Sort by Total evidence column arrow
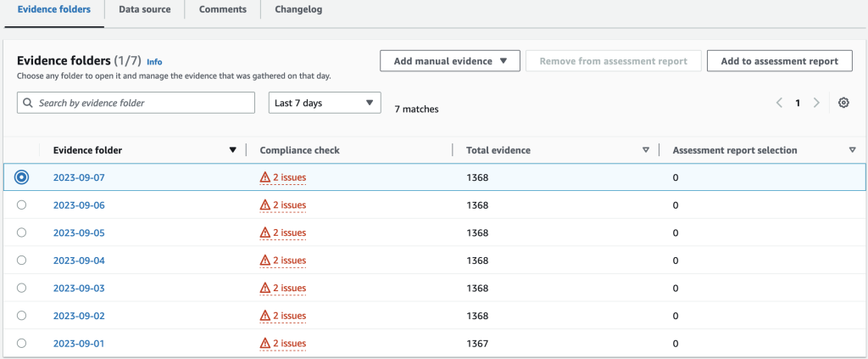868x359 pixels. point(645,150)
